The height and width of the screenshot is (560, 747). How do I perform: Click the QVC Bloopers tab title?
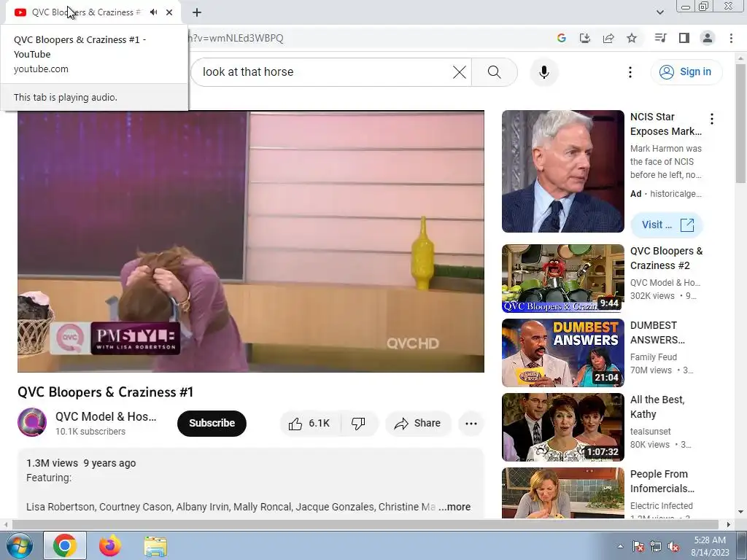(x=86, y=12)
